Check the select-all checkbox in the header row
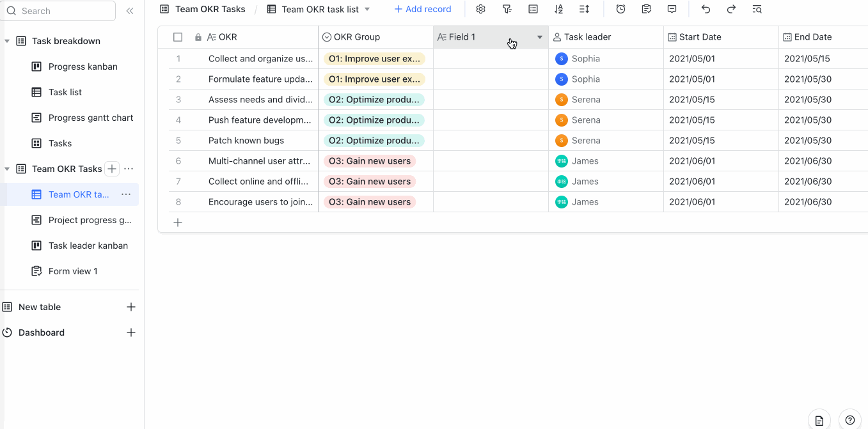 pyautogui.click(x=178, y=36)
